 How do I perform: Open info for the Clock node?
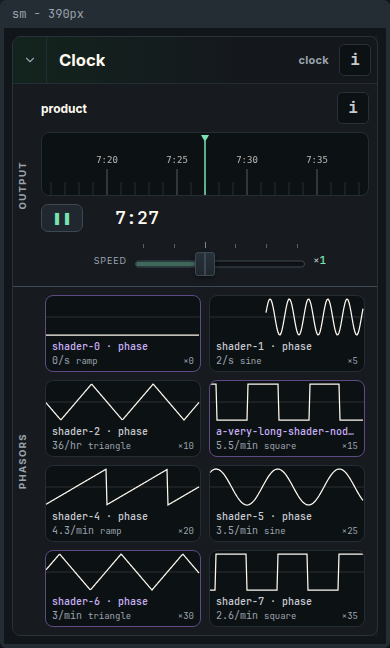[x=355, y=60]
